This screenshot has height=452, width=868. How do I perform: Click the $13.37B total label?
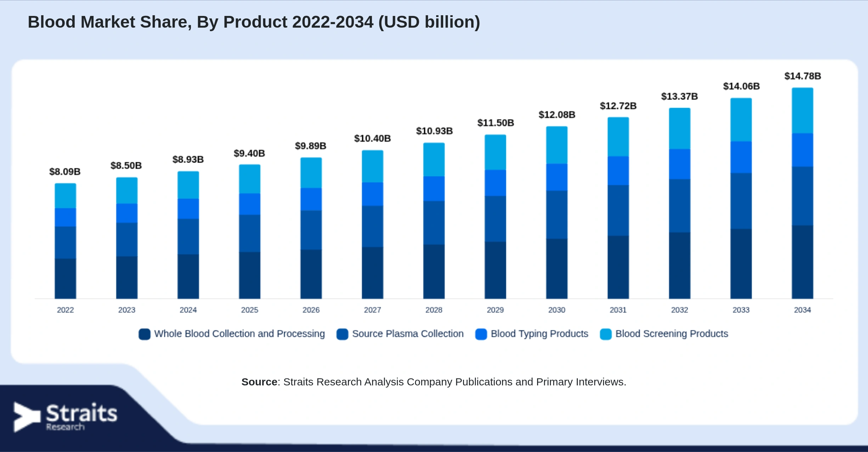[680, 96]
